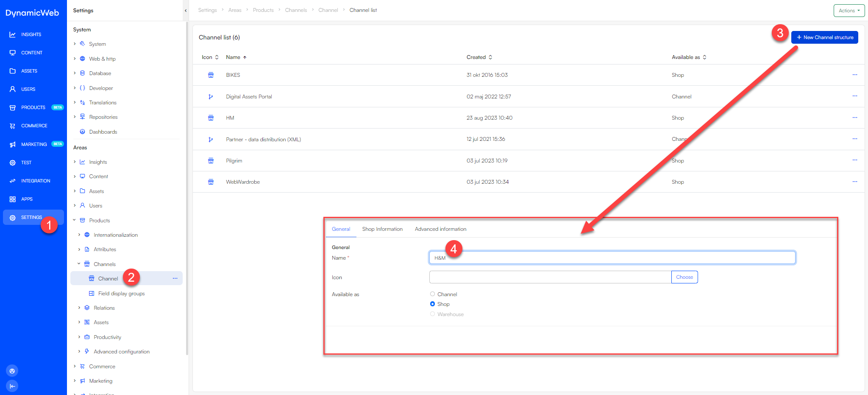Click the WebWardrobe shop icon

tap(211, 182)
